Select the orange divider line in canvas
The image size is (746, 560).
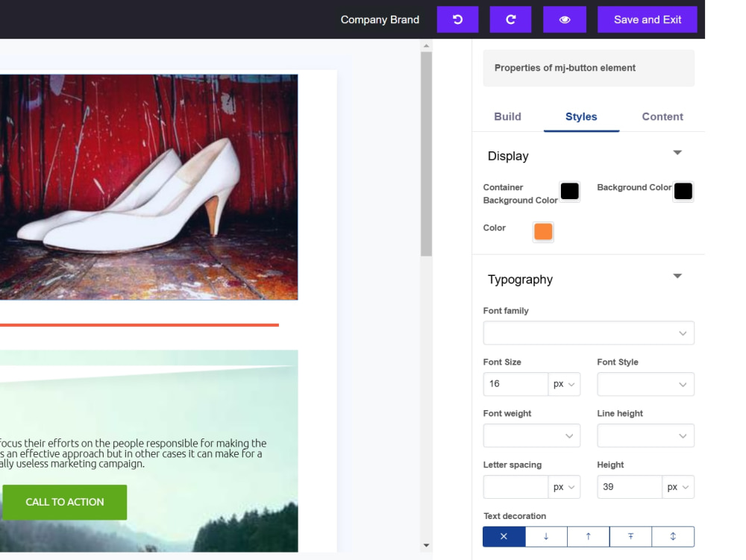[140, 325]
